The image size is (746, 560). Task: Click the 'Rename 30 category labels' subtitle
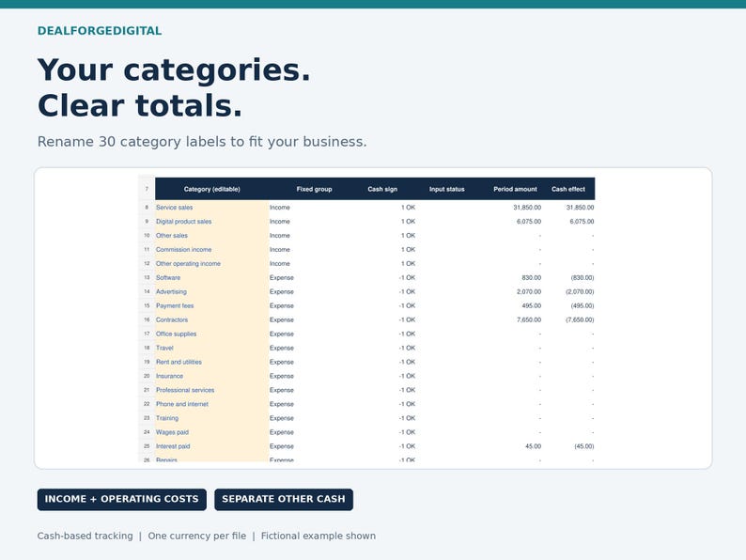tap(202, 141)
